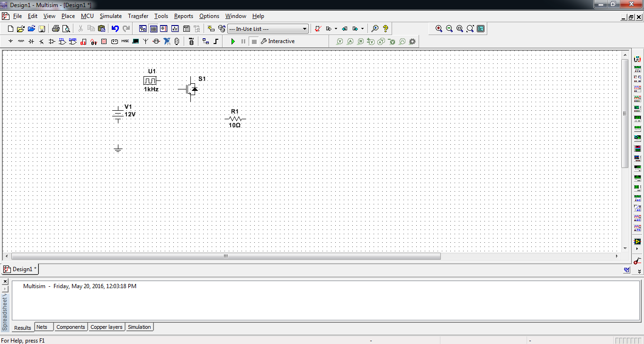Run the Electrical Rules Check
Image resolution: width=644 pixels, height=344 pixels.
(317, 28)
